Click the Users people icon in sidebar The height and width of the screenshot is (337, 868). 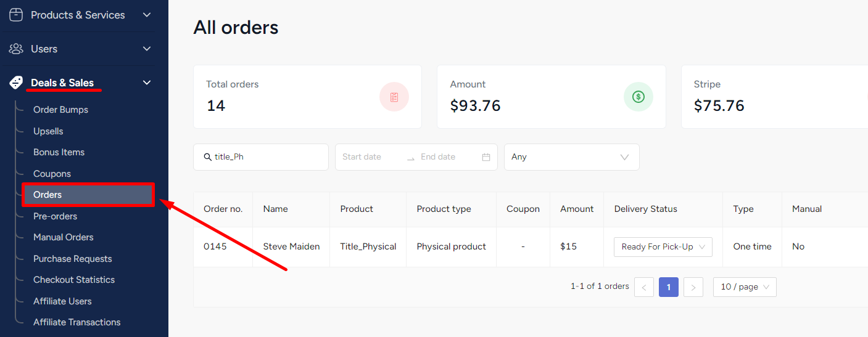16,49
